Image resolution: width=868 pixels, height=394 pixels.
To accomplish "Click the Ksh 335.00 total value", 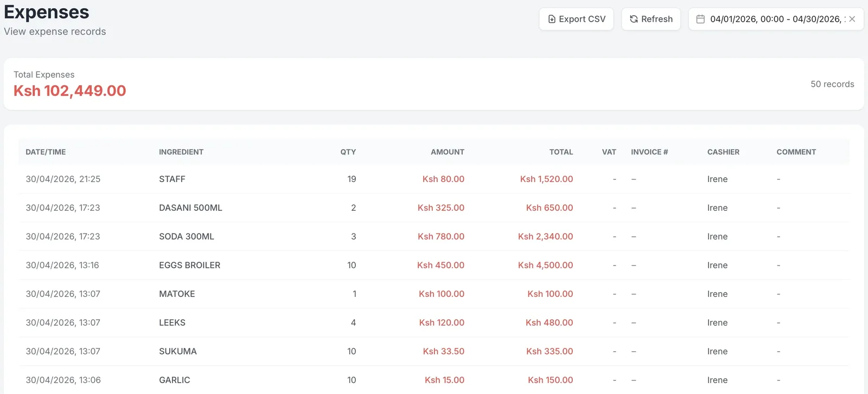I will click(550, 351).
